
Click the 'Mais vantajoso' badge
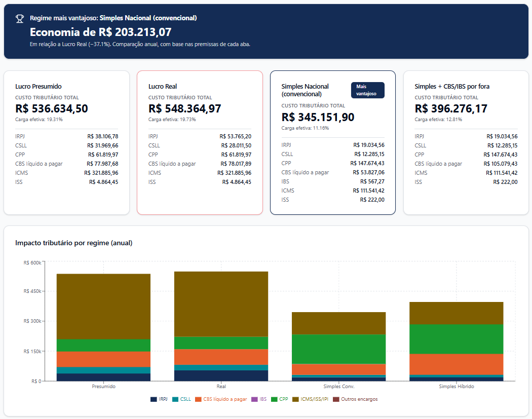367,90
